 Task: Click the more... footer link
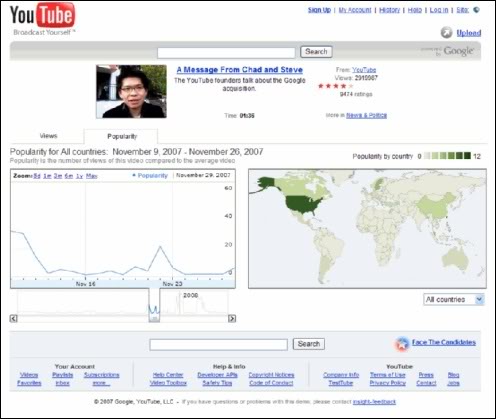101,383
